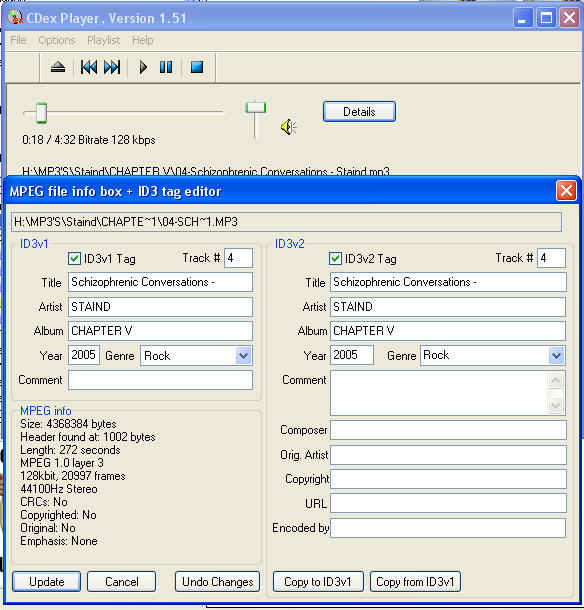
Task: Click the '0:18 / 4:32 Bitrate 128 kbps' text
Action: [89, 140]
